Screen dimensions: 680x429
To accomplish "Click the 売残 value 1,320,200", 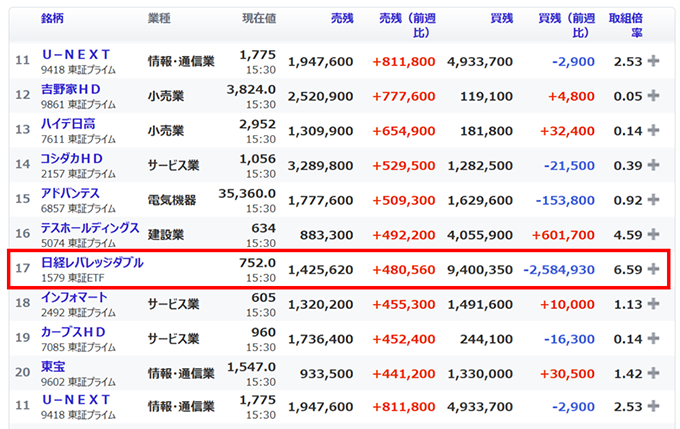I will (x=320, y=305).
